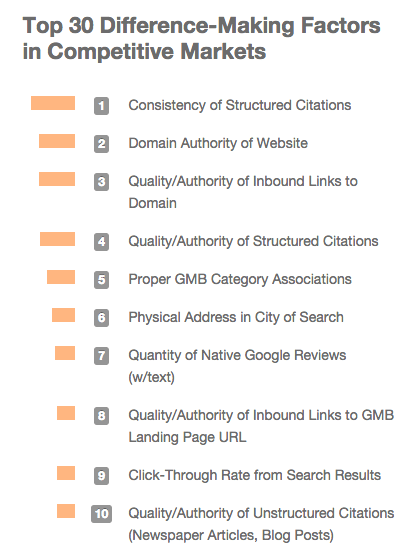Click the rank 6 number badge
This screenshot has width=420, height=560.
click(101, 318)
